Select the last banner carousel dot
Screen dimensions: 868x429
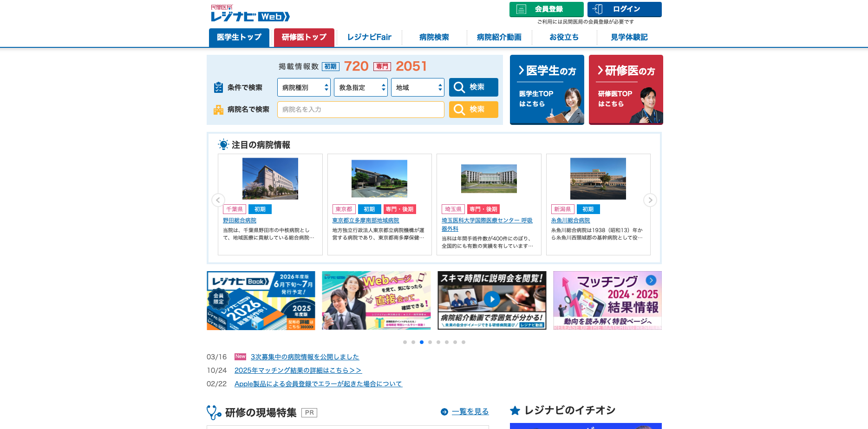point(463,342)
